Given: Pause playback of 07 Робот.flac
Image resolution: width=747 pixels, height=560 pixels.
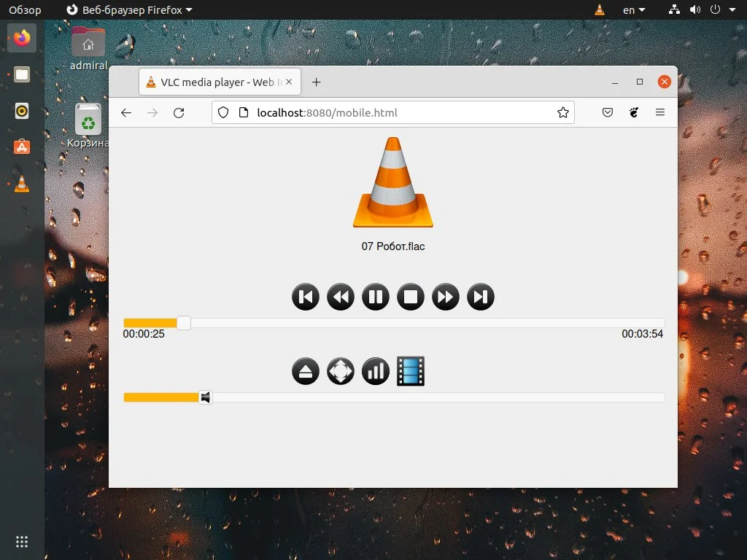Looking at the screenshot, I should click(375, 297).
